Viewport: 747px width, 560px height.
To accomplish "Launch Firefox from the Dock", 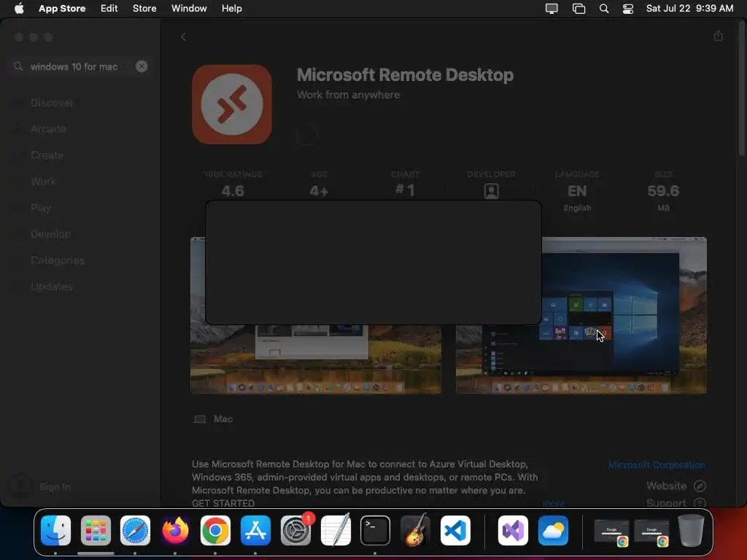I will [x=175, y=530].
